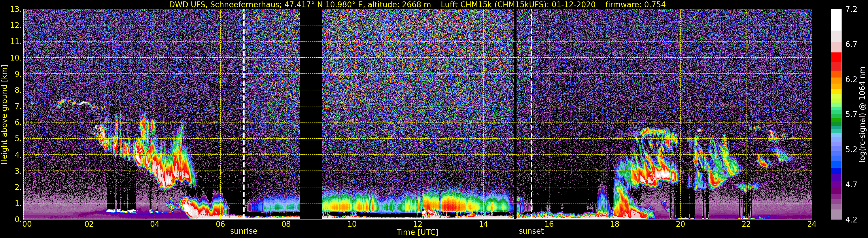Click the y-axis tick label '1.'
The width and height of the screenshot is (868, 238).
pos(18,203)
